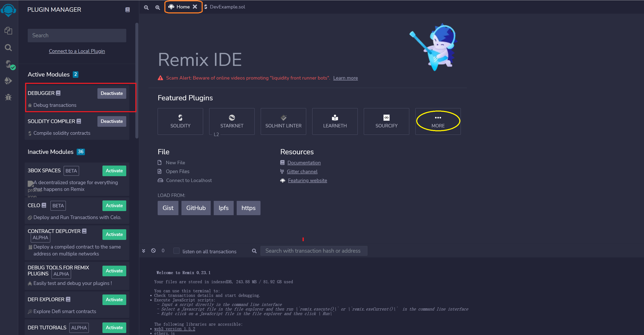Load from Gist
Screen dimensions: 644x335
[168, 208]
